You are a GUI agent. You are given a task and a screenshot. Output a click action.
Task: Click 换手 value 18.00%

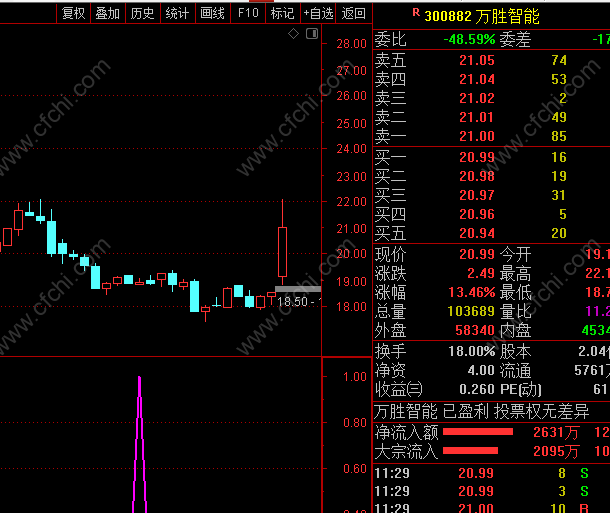coord(472,352)
